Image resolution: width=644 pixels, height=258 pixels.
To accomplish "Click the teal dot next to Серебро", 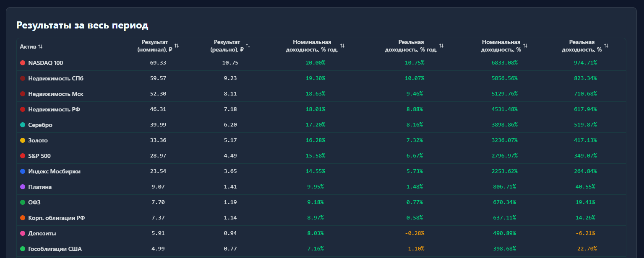I will click(x=23, y=125).
